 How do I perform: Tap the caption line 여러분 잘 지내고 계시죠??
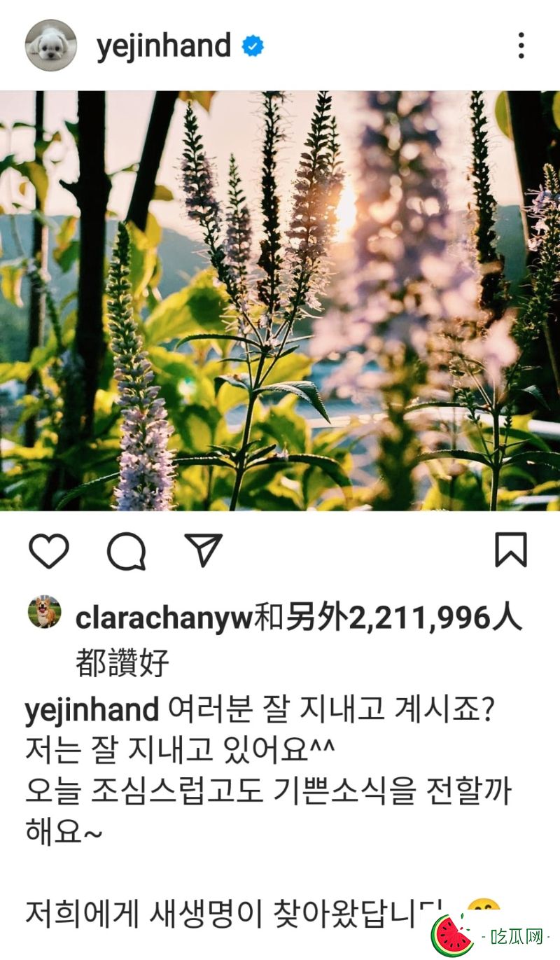coord(332,711)
